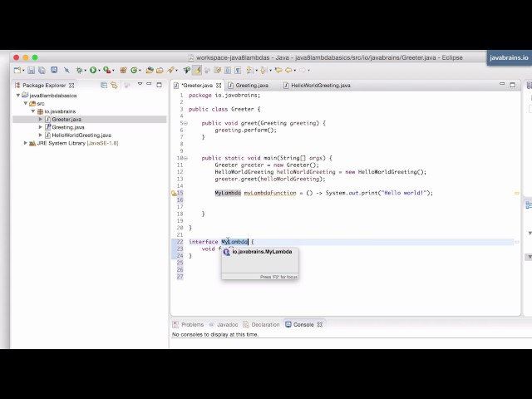Toggle Skip All Breakpoints in toolbar
The image size is (532, 399).
pos(66,70)
